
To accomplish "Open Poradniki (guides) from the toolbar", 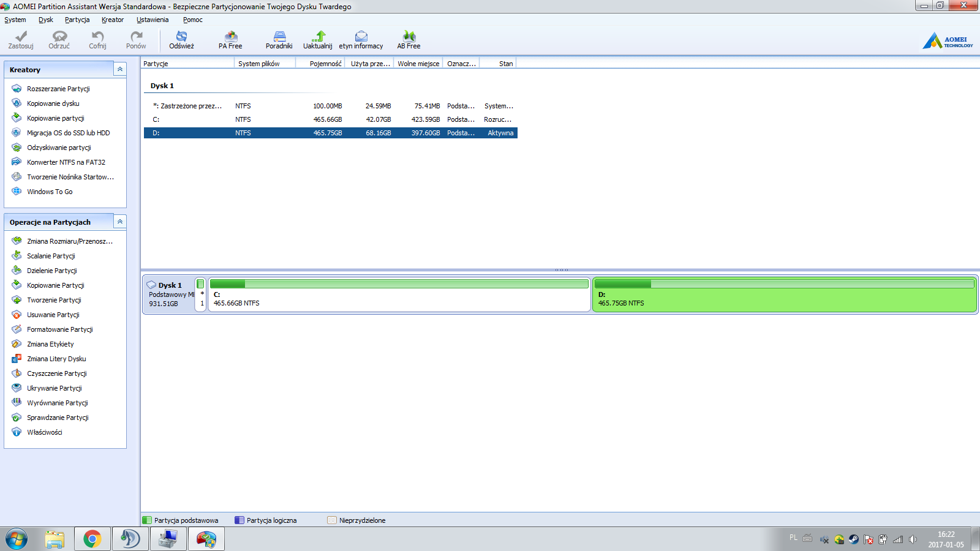I will pyautogui.click(x=279, y=40).
